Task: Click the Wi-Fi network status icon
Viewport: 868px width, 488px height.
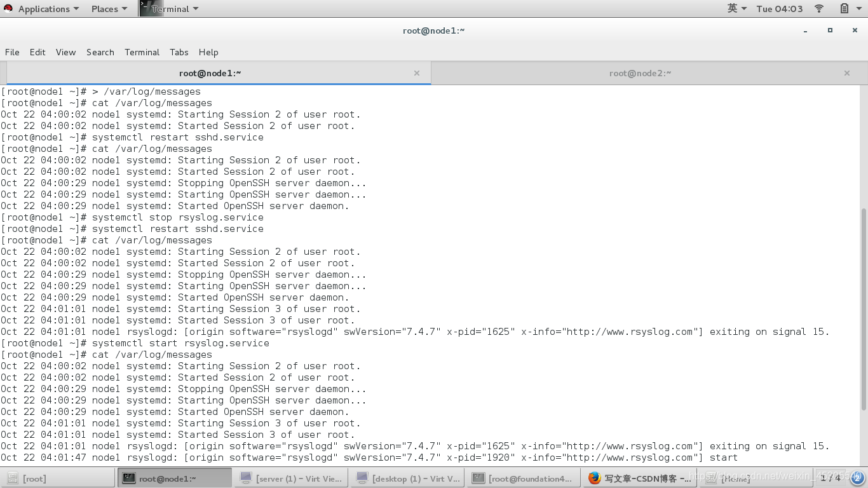Action: tap(819, 8)
